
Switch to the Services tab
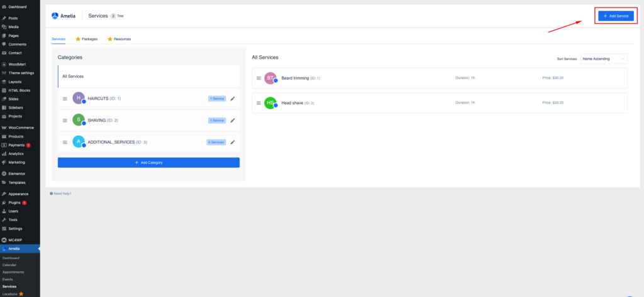pos(58,39)
